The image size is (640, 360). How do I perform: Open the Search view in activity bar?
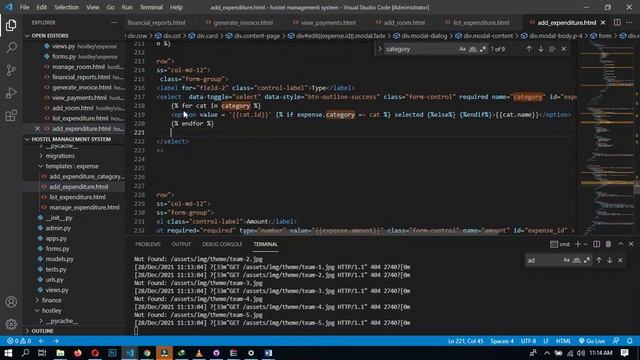(x=11, y=48)
